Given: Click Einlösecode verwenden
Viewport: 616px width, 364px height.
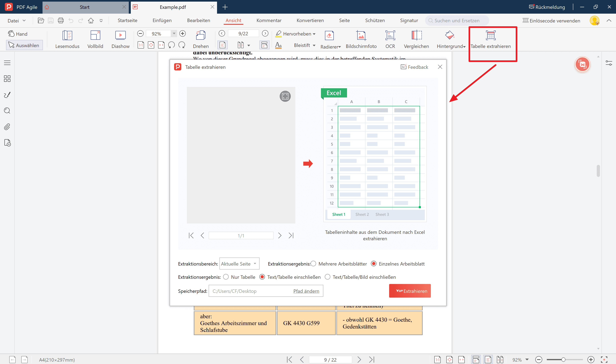Looking at the screenshot, I should coord(551,21).
